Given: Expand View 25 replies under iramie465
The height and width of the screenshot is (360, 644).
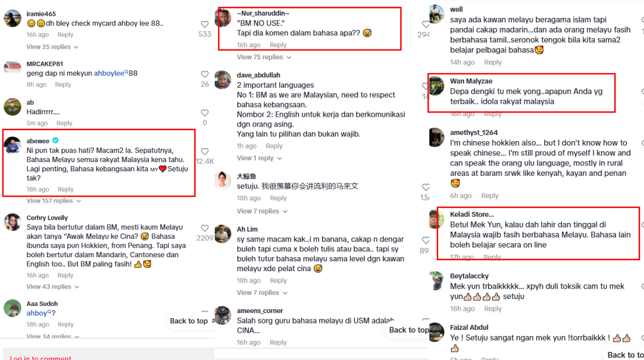Looking at the screenshot, I should pos(53,47).
